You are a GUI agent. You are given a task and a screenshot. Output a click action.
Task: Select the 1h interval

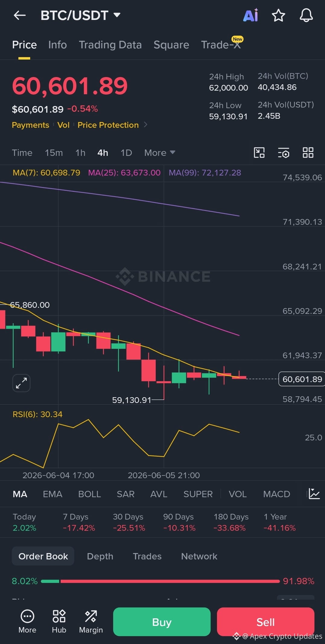coord(80,153)
